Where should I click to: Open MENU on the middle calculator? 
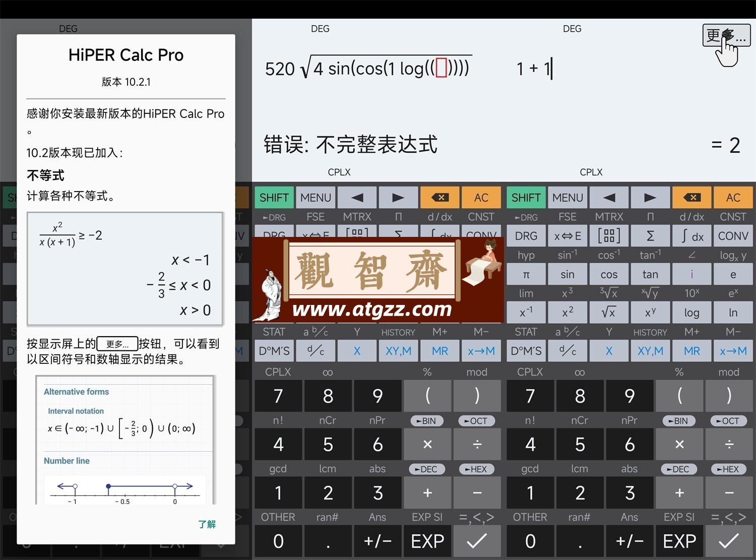click(316, 198)
